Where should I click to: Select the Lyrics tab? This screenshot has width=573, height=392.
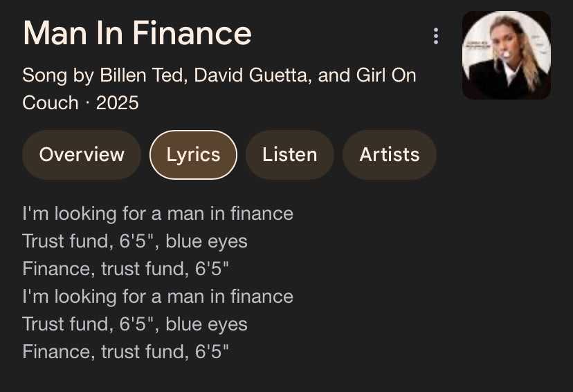pos(193,155)
